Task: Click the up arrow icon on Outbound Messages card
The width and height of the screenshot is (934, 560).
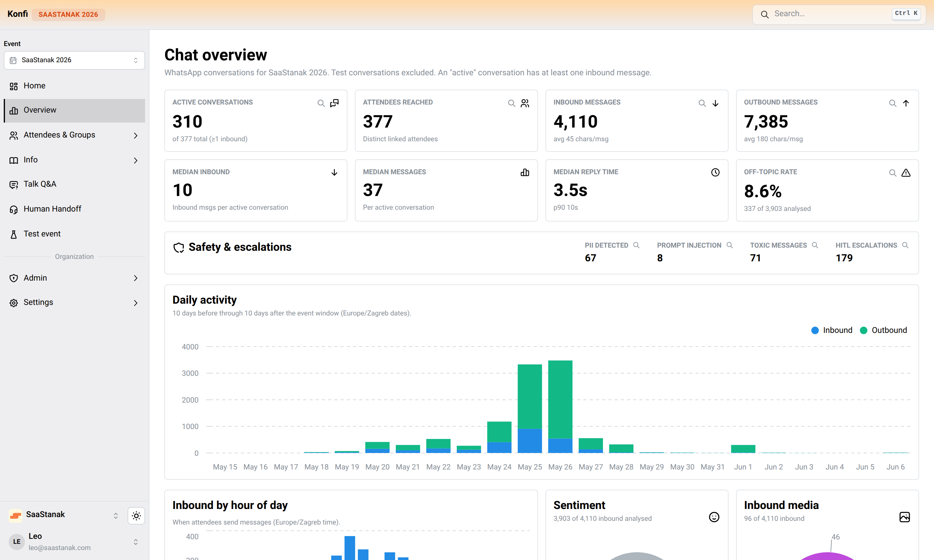Action: 906,103
